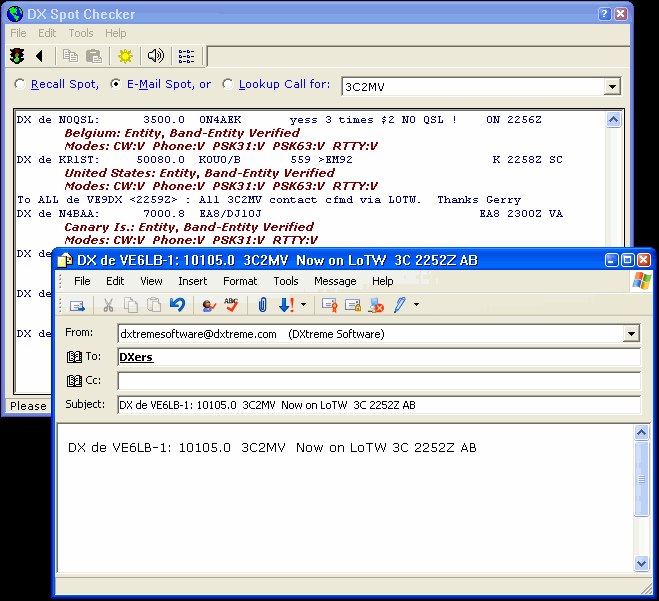This screenshot has height=601, width=659.
Task: Select the E-Mail Spot radio button
Action: click(116, 84)
